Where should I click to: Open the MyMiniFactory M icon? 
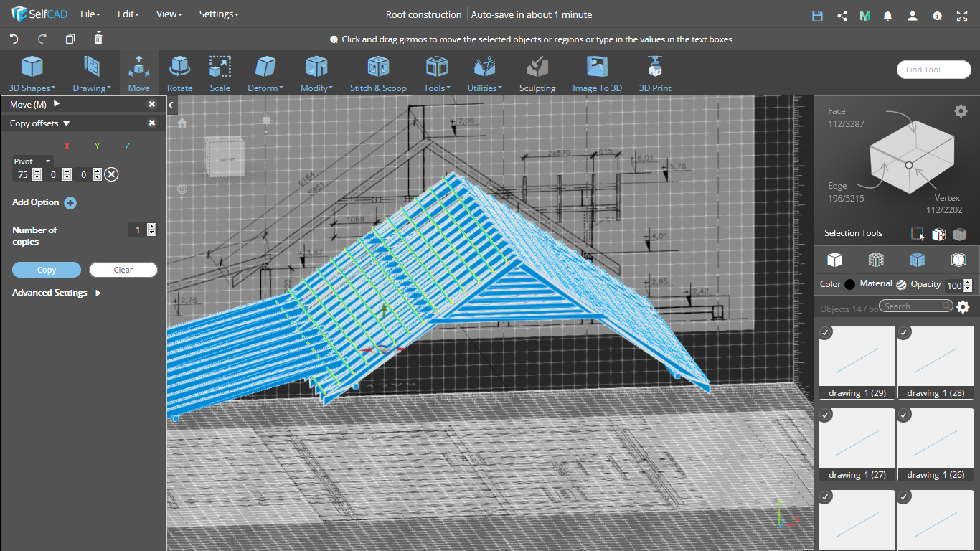[x=865, y=15]
